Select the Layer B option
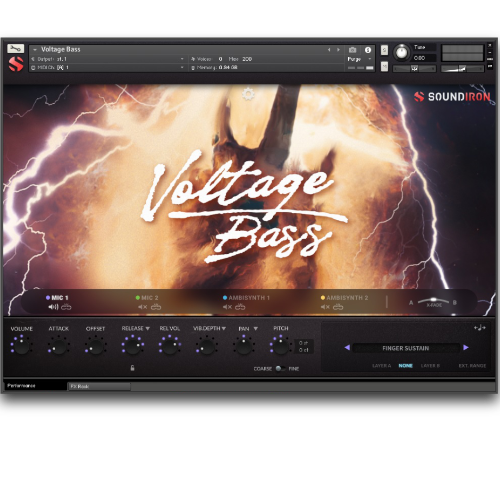 [430, 366]
